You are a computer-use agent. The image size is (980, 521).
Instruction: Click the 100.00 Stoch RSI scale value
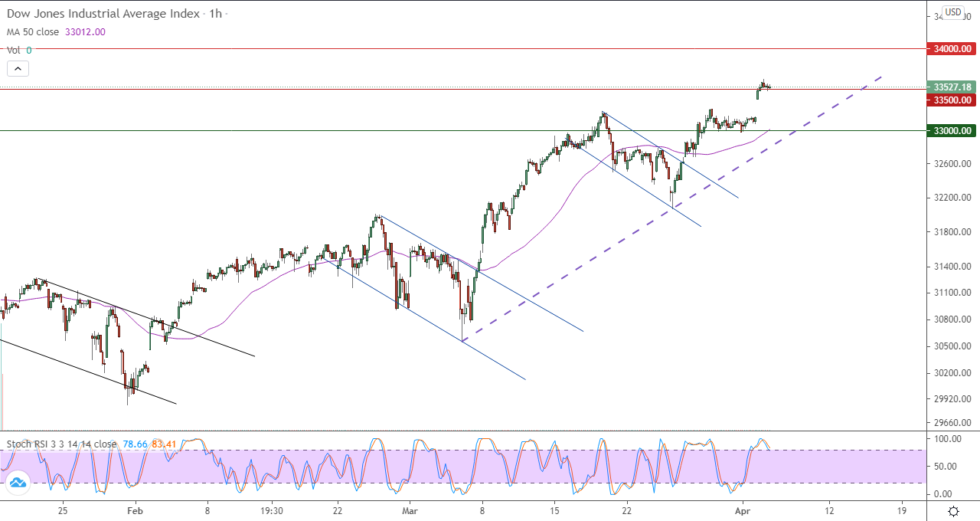pos(949,439)
